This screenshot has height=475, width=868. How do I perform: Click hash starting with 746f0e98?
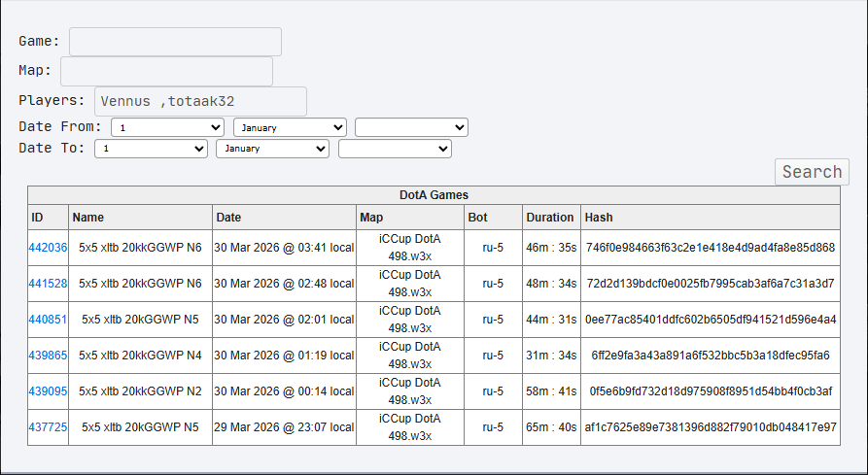711,248
